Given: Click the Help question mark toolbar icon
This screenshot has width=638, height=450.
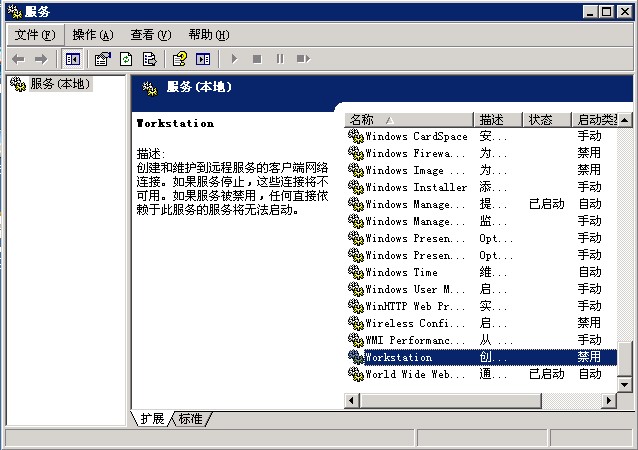Looking at the screenshot, I should click(180, 59).
